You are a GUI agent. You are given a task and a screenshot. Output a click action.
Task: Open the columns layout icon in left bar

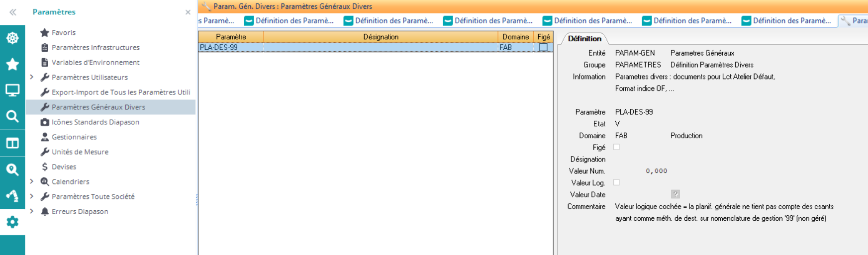click(x=12, y=143)
